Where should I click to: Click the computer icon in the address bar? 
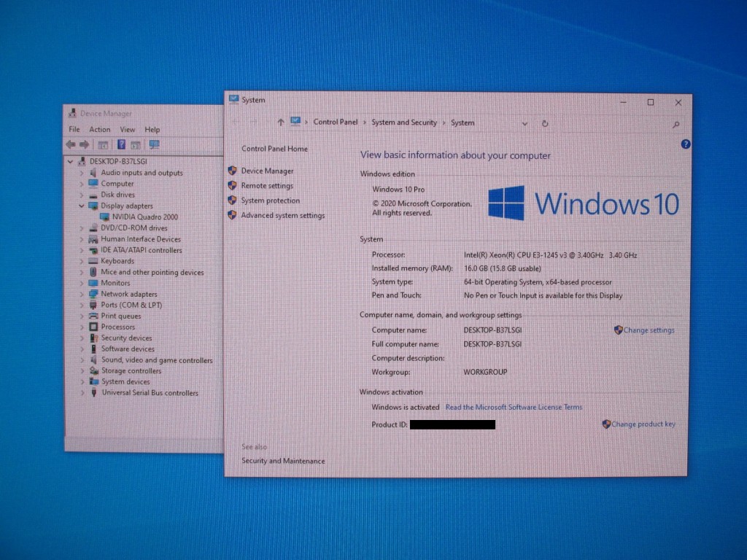point(295,122)
